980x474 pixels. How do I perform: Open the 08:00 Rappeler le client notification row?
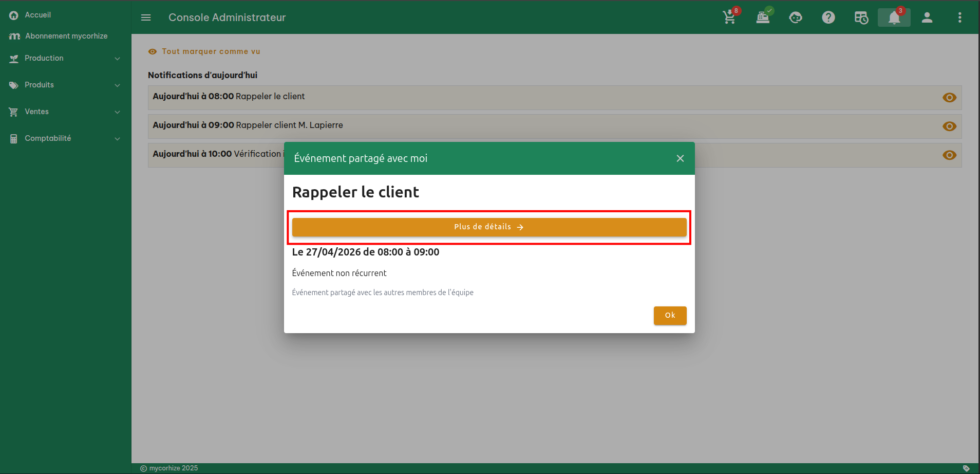(555, 98)
